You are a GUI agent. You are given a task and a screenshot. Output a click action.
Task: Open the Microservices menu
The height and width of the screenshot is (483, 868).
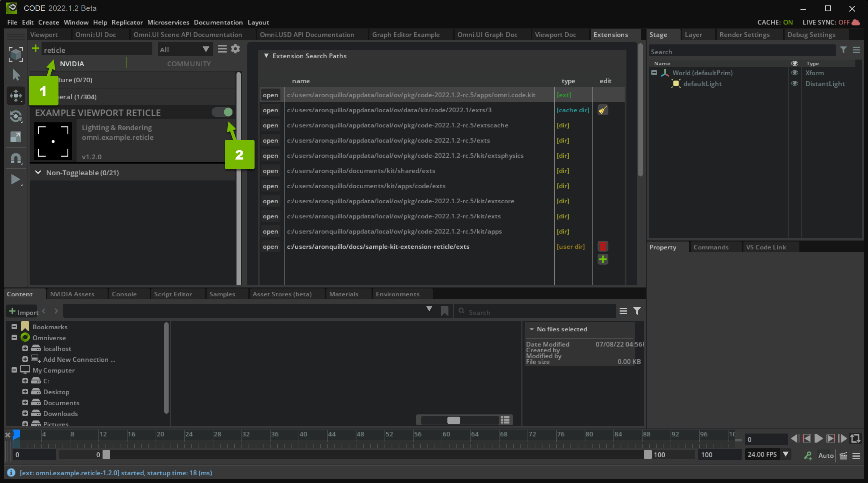(168, 22)
